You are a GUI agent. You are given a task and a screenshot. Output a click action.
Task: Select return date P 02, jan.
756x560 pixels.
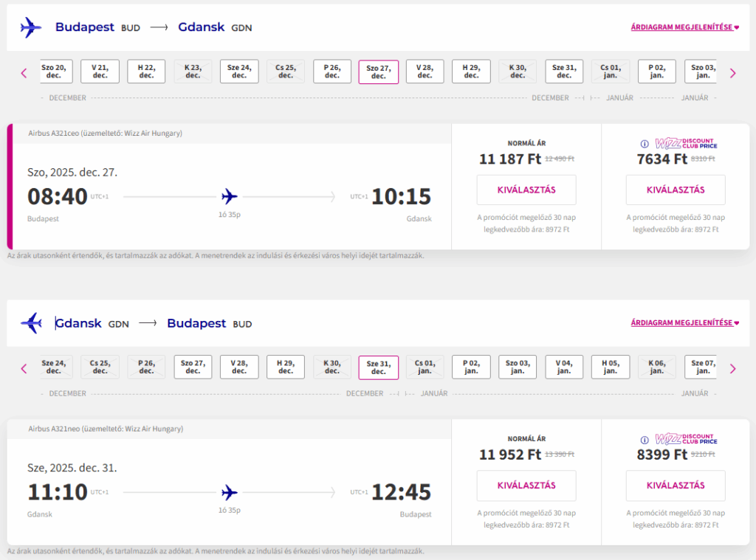(471, 367)
